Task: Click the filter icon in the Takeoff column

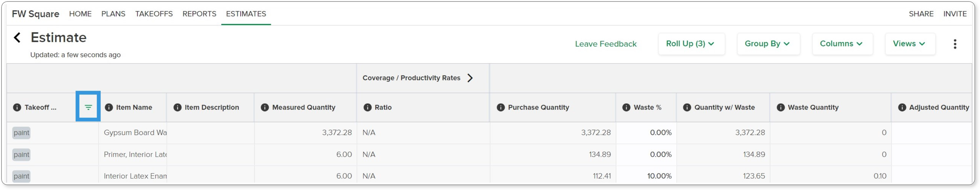Action: click(x=88, y=108)
